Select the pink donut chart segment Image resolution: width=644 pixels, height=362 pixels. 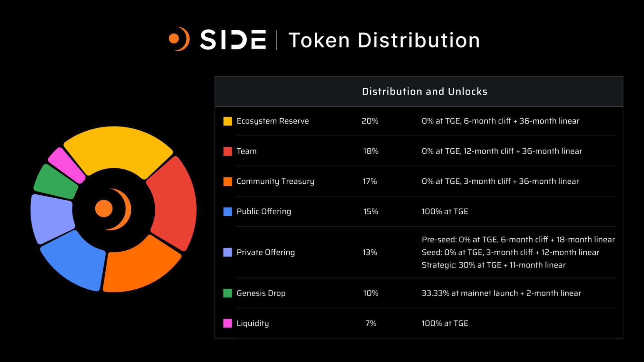point(67,165)
